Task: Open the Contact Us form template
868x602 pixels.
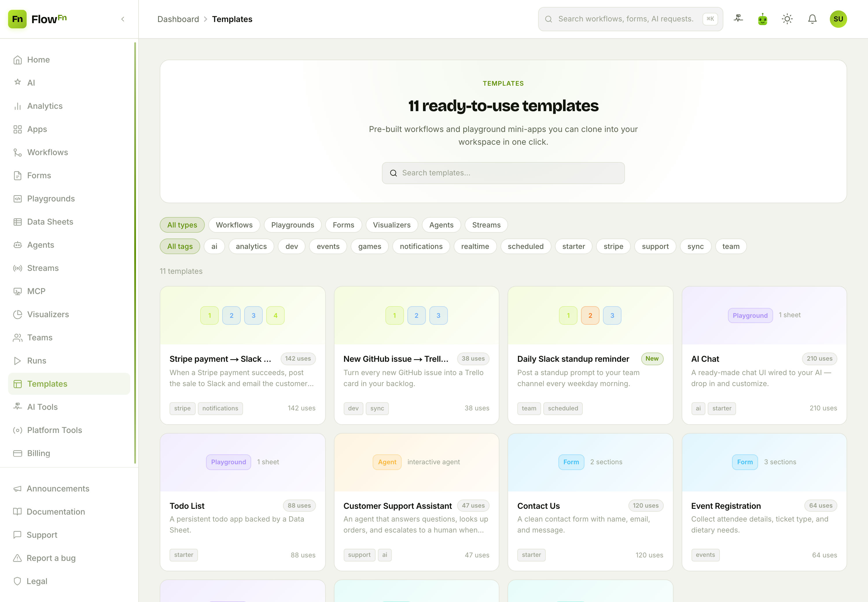Action: (590, 502)
